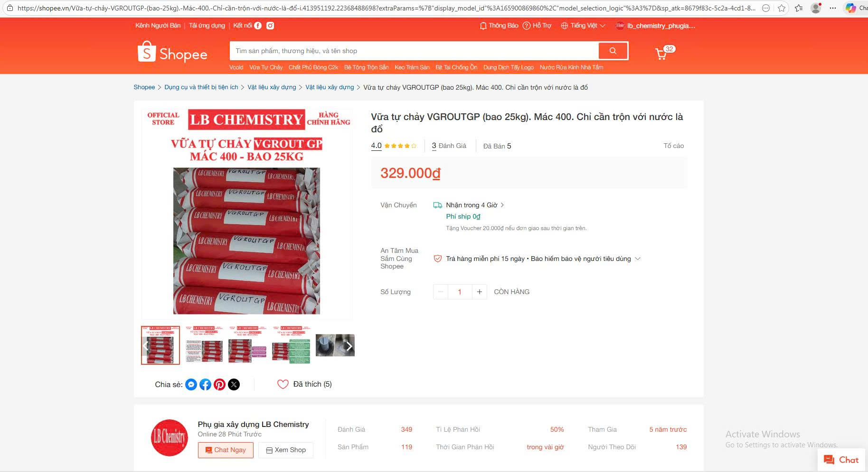Show next product thumbnails with arrow

[349, 346]
